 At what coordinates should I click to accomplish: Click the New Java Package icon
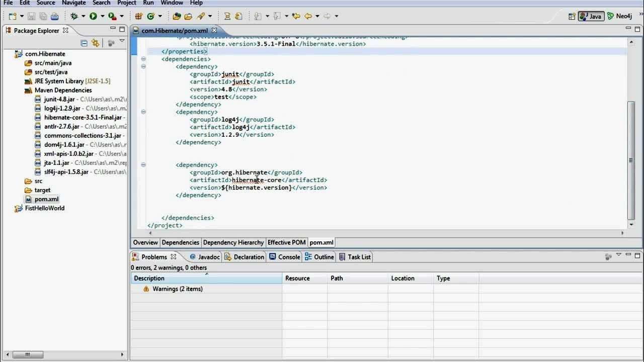pos(138,16)
